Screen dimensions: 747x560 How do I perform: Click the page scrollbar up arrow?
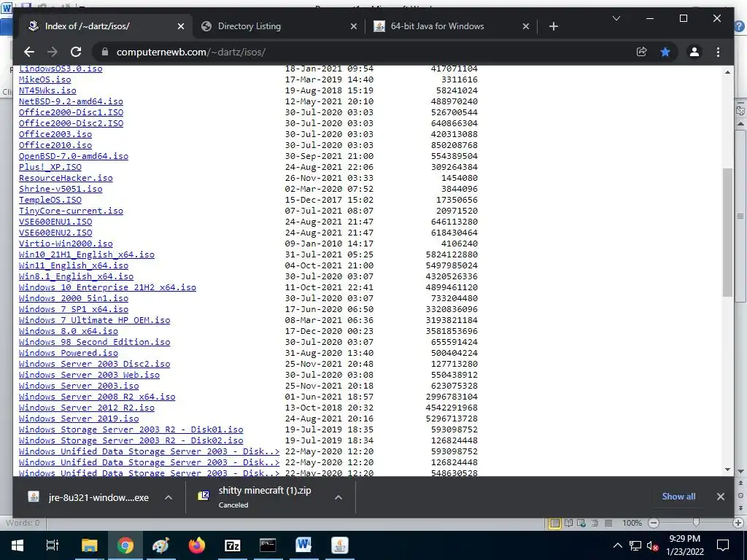[x=727, y=72]
